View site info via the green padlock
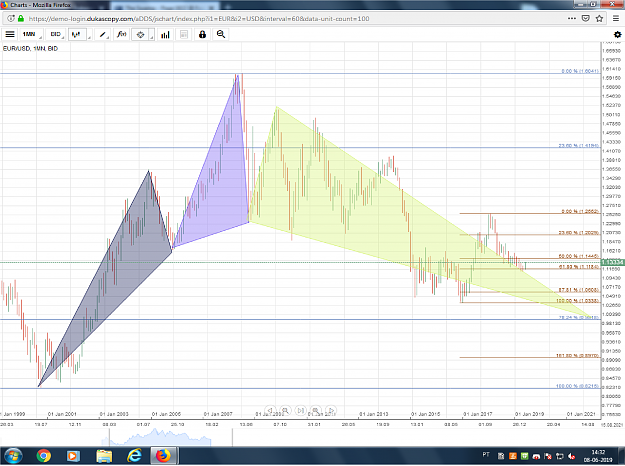This screenshot has height=466, width=625. (21, 18)
